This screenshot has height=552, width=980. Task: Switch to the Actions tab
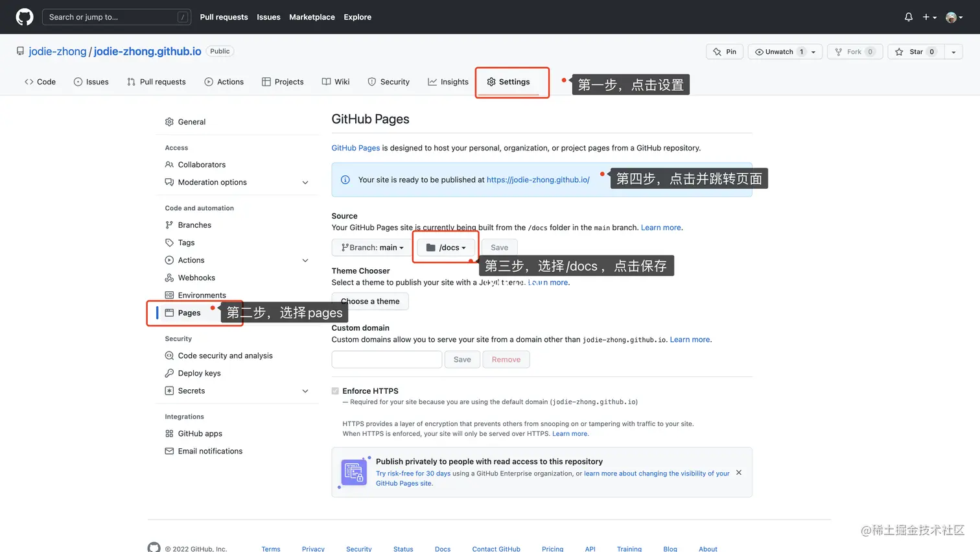pyautogui.click(x=224, y=82)
